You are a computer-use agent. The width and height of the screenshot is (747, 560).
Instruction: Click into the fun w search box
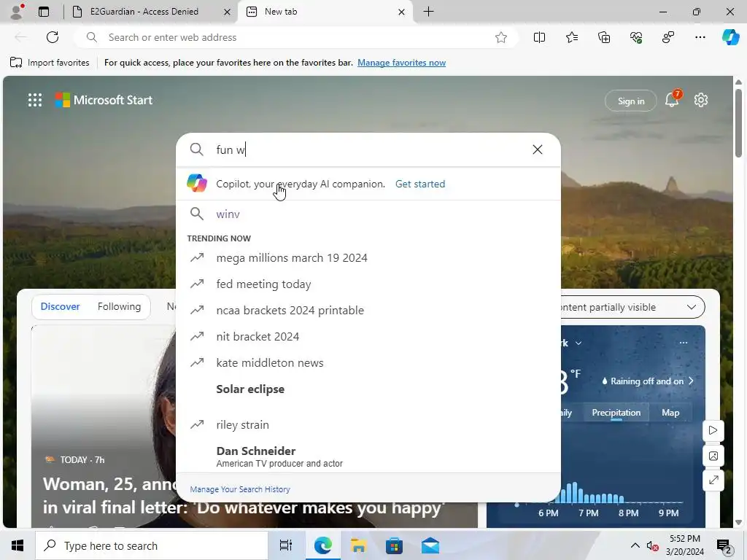point(367,149)
